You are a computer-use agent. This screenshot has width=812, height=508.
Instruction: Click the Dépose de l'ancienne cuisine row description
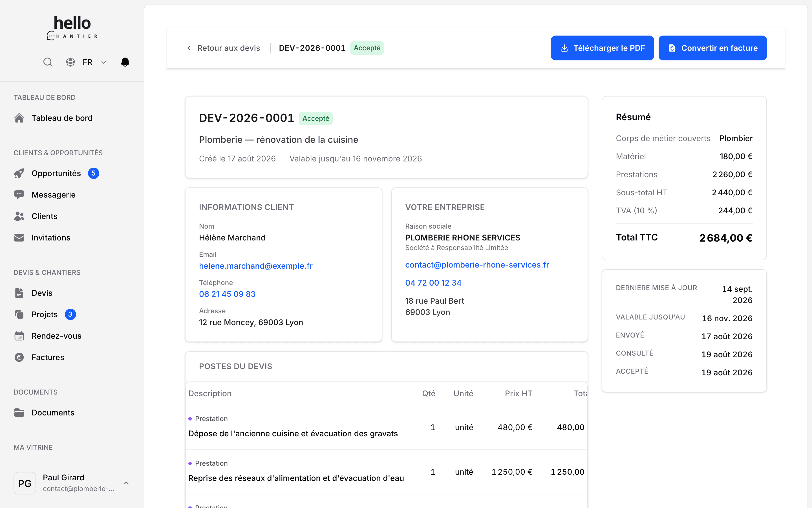[x=293, y=434]
